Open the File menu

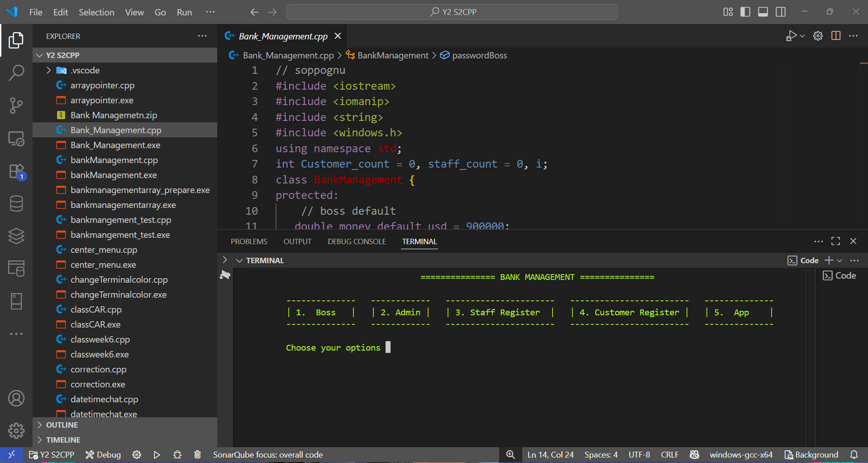pyautogui.click(x=36, y=12)
